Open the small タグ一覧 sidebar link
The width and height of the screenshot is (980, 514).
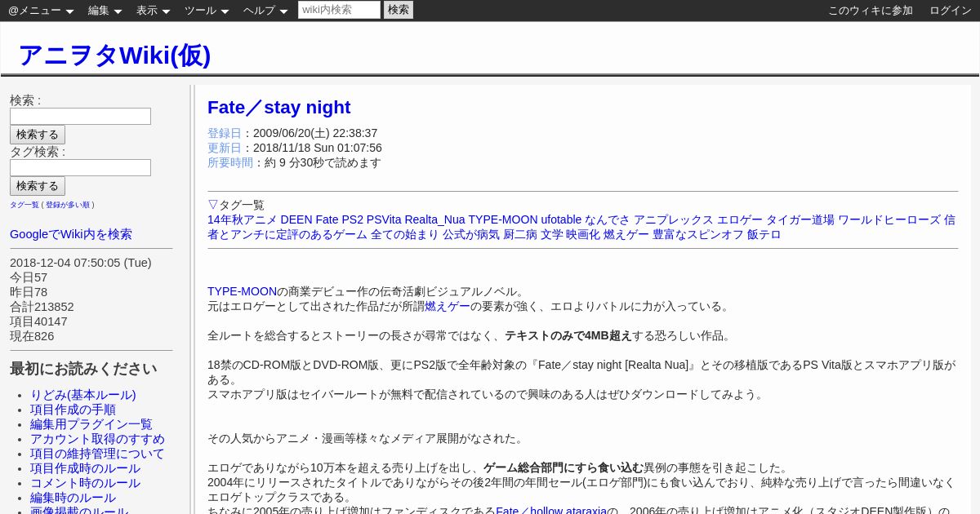point(24,205)
